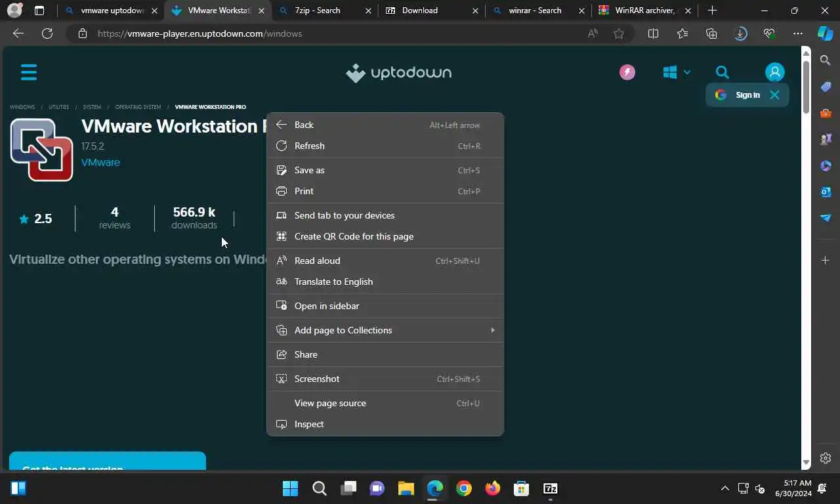Click the Read aloud icon in address bar

point(593,33)
